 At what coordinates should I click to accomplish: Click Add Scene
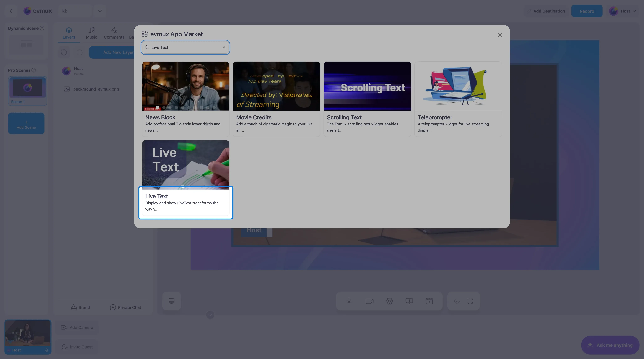click(x=26, y=123)
